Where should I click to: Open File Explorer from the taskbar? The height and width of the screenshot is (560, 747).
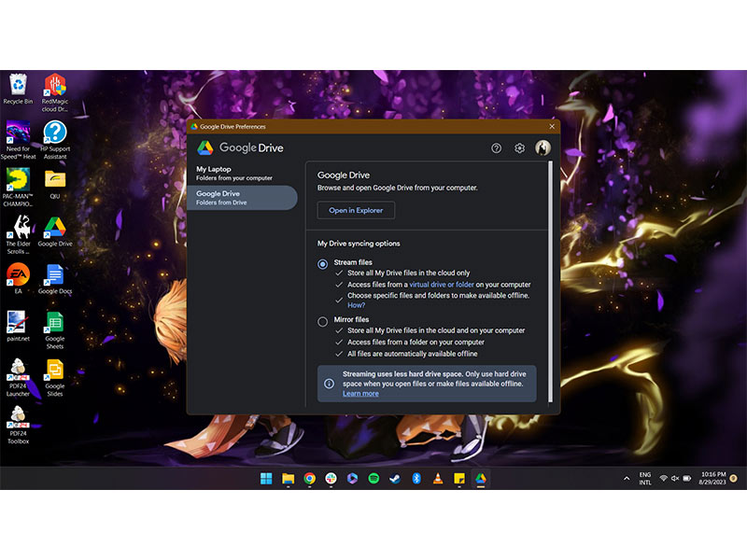click(288, 479)
